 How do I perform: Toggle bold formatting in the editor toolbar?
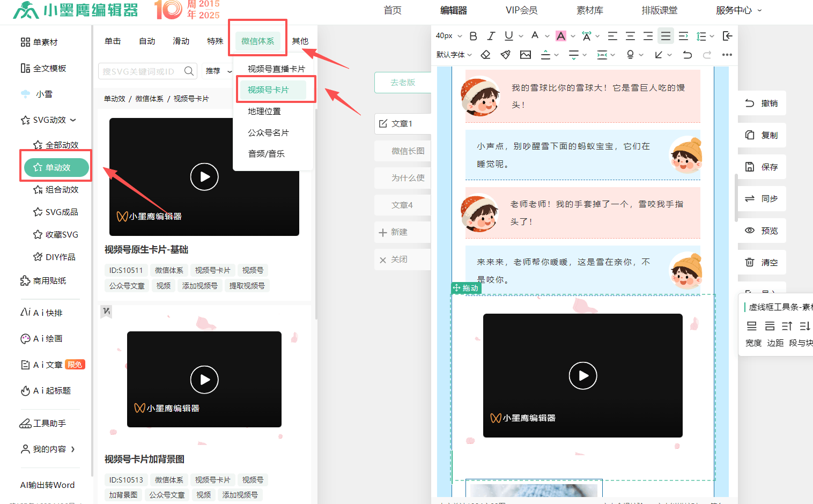point(473,36)
